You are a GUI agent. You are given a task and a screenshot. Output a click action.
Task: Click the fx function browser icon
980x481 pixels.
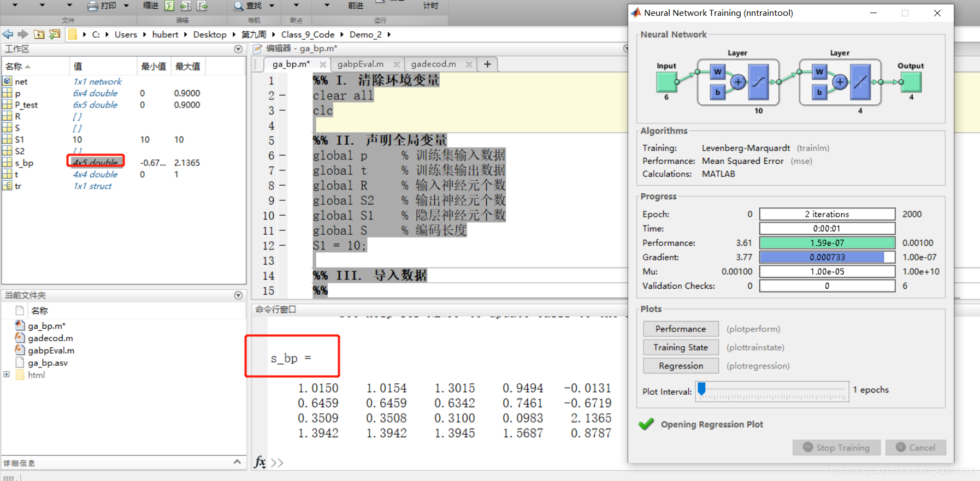pos(260,462)
